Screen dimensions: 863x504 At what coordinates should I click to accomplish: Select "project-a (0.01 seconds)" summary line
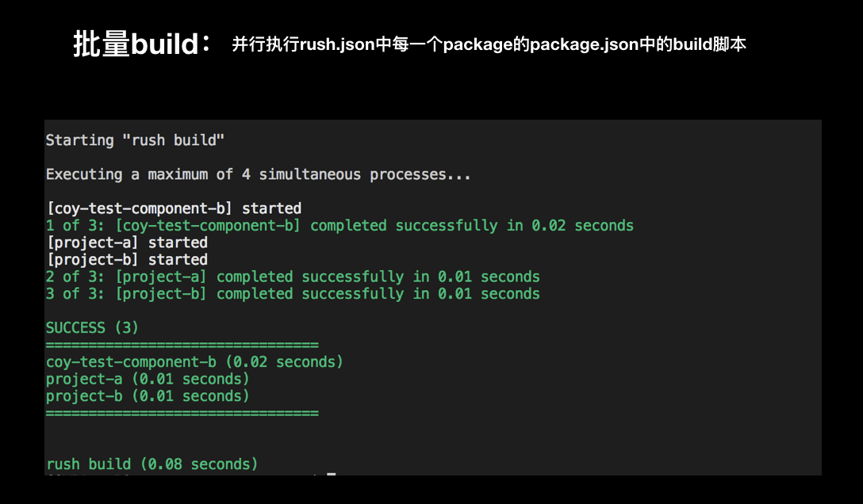tap(148, 379)
